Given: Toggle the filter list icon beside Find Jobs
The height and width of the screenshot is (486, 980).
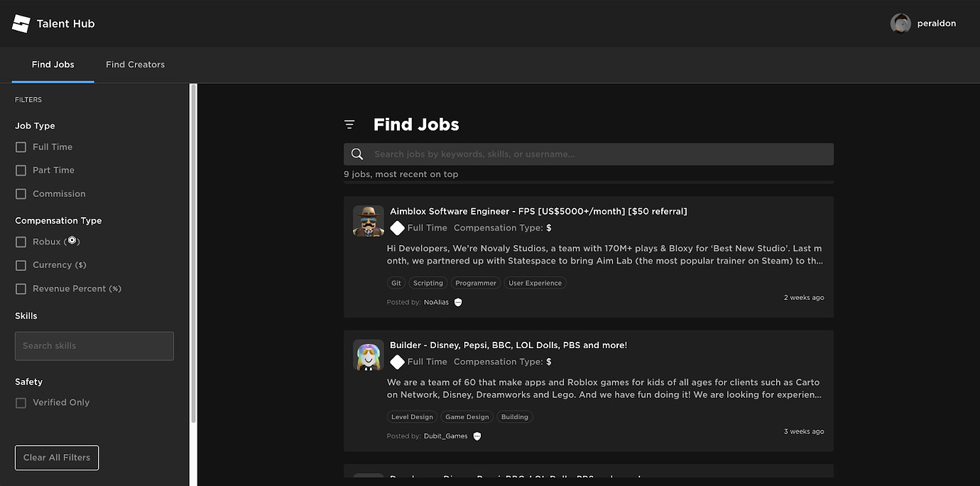Looking at the screenshot, I should (x=349, y=124).
